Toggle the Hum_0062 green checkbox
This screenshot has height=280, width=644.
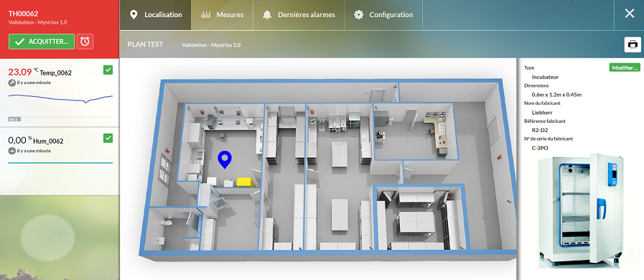click(108, 139)
